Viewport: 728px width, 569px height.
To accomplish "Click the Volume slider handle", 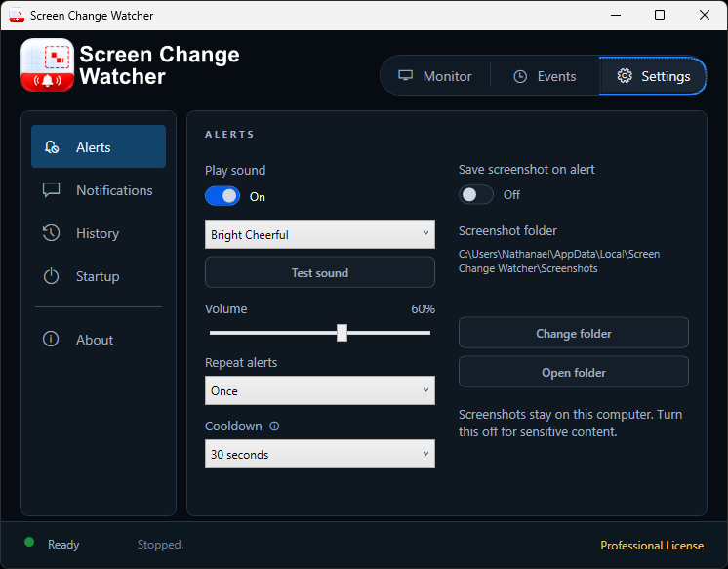I will 343,333.
